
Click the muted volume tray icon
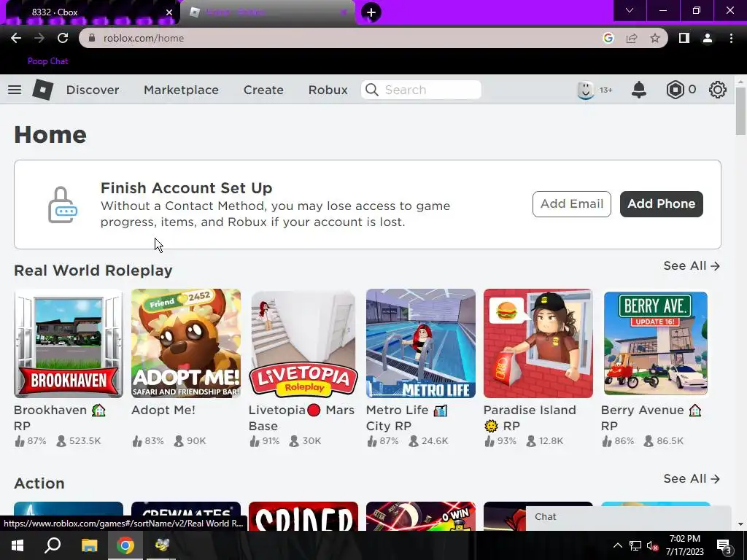652,546
